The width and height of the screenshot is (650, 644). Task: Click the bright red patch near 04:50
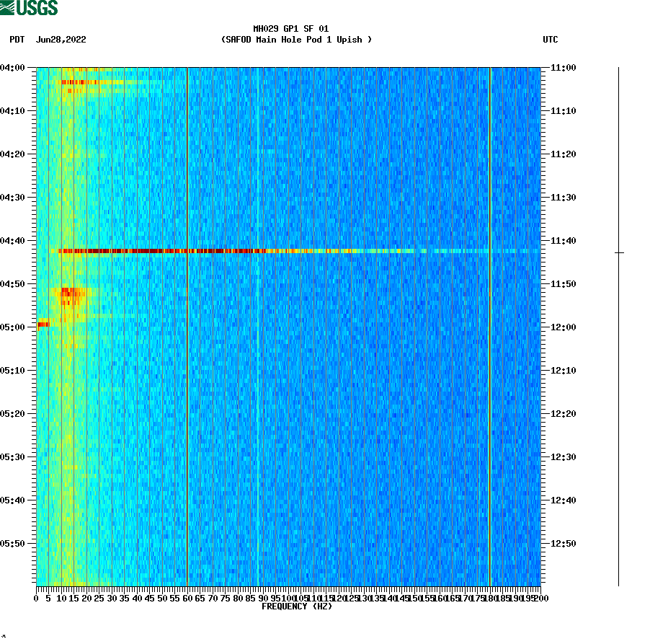(68, 294)
